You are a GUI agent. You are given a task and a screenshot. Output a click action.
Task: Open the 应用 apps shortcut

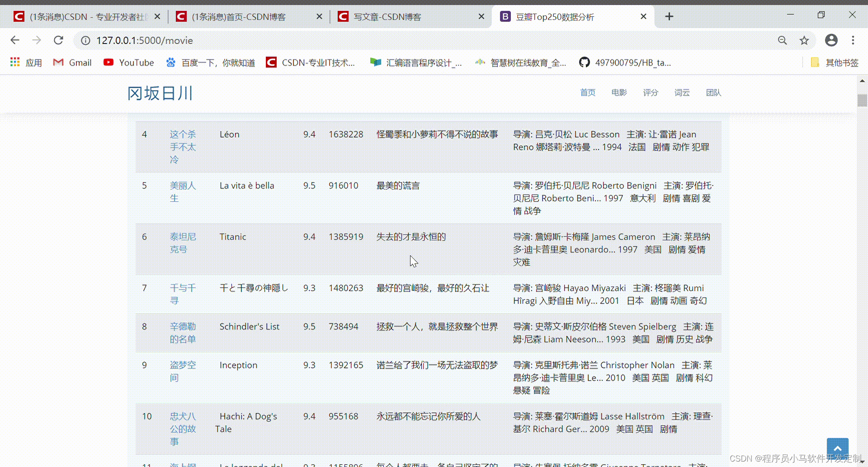coord(26,62)
